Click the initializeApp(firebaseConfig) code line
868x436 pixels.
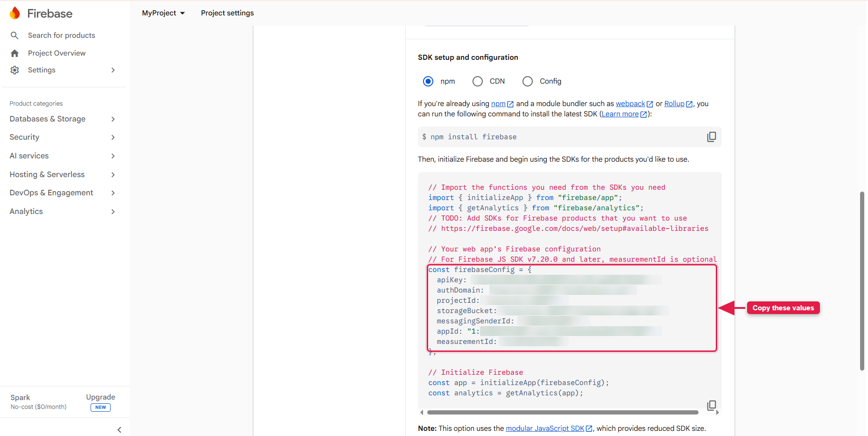tap(519, 383)
